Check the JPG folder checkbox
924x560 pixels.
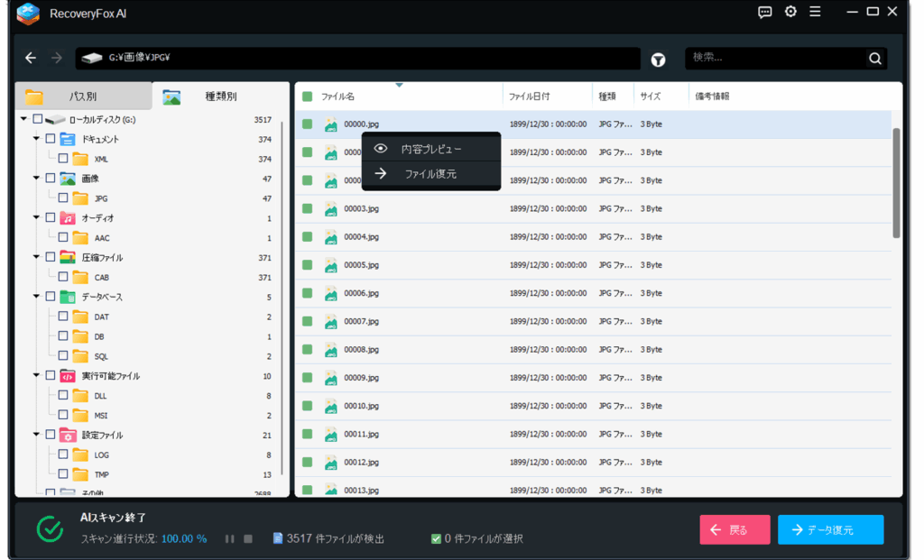63,197
